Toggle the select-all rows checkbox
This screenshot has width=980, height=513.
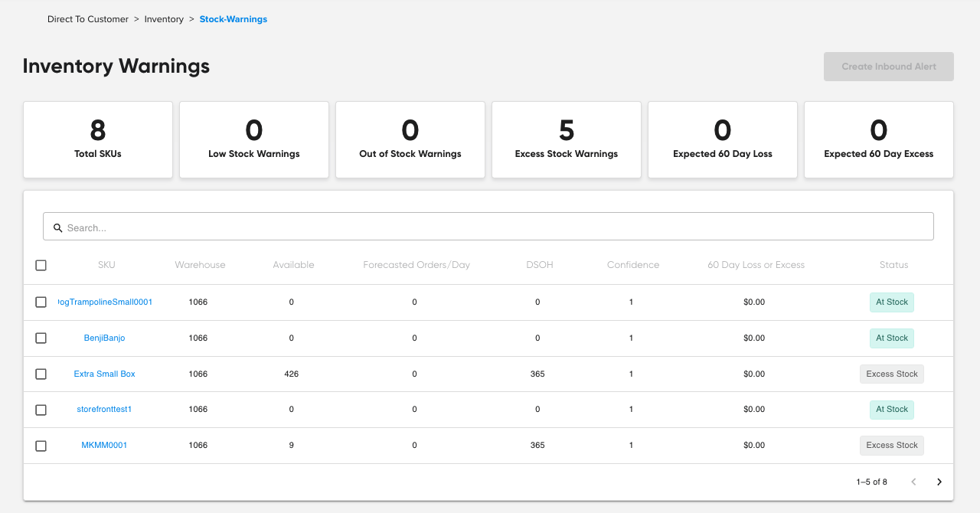(x=41, y=265)
